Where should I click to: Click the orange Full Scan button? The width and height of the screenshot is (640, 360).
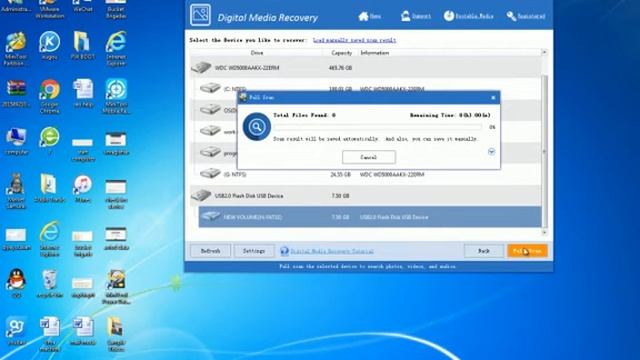pos(527,251)
